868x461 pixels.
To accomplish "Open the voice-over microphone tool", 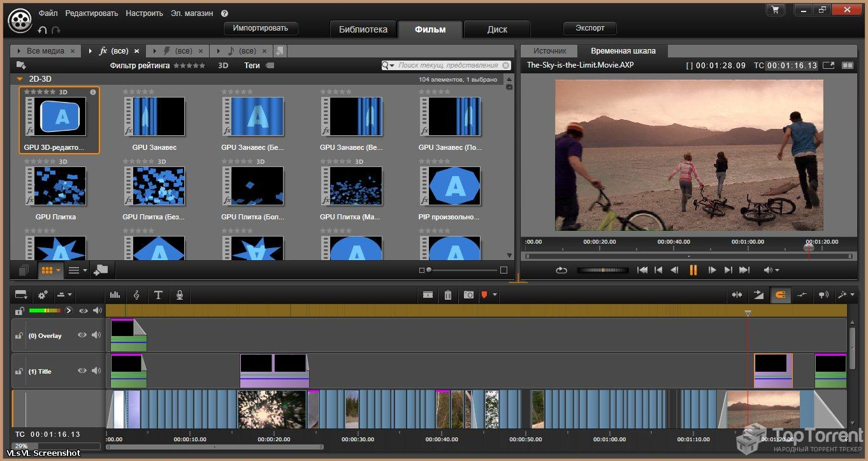I will point(180,295).
